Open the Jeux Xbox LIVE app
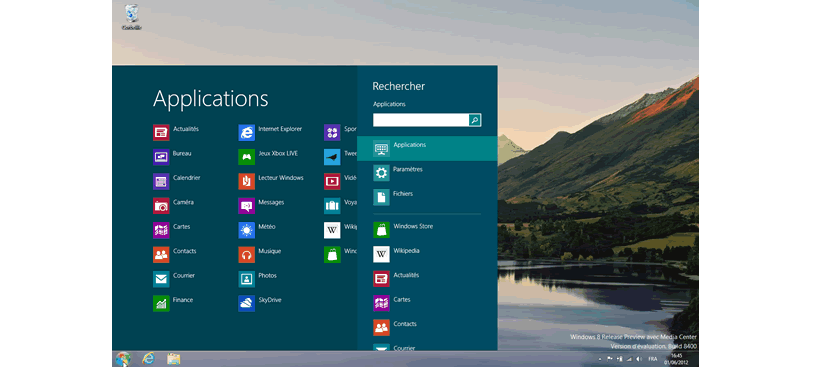Image resolution: width=822 pixels, height=367 pixels. (x=246, y=157)
